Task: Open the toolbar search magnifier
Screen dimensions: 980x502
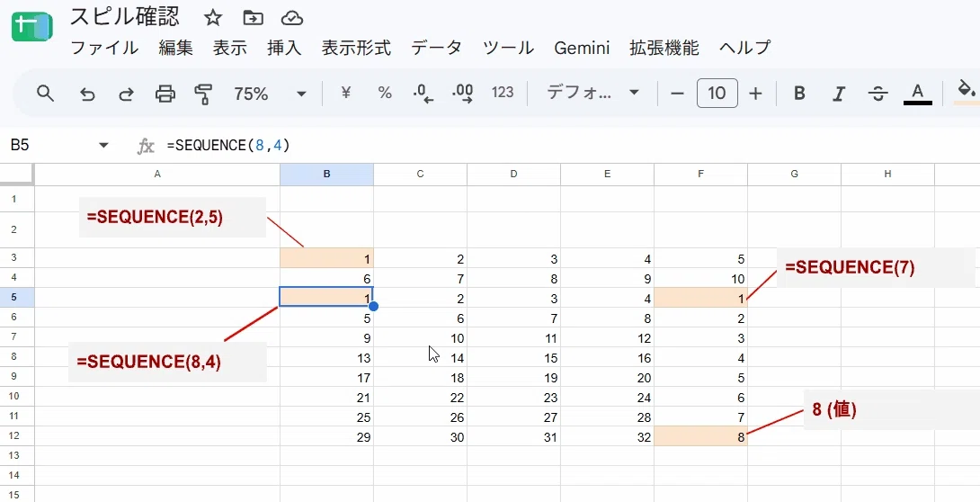Action: tap(45, 94)
